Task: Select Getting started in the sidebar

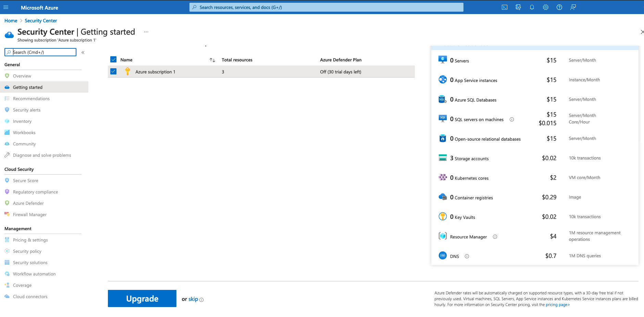Action: pyautogui.click(x=44, y=87)
